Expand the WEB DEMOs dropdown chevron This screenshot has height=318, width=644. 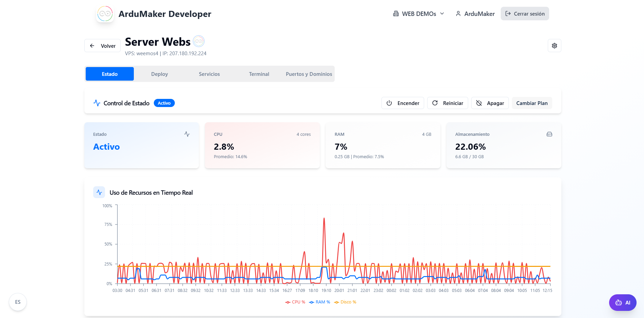pyautogui.click(x=442, y=14)
